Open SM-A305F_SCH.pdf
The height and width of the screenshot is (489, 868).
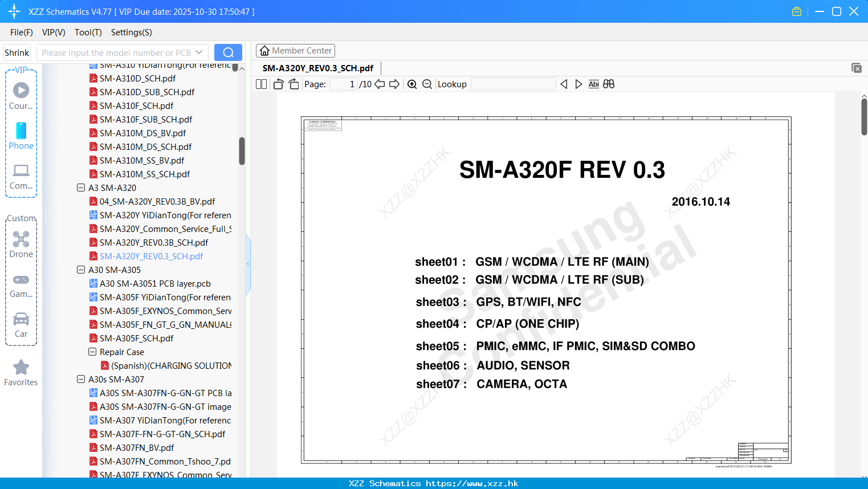136,338
